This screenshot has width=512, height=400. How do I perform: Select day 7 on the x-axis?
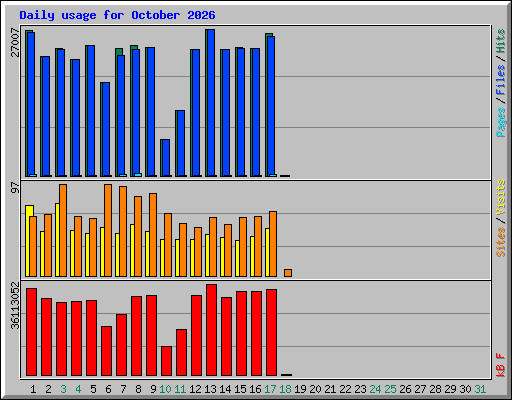point(123,389)
